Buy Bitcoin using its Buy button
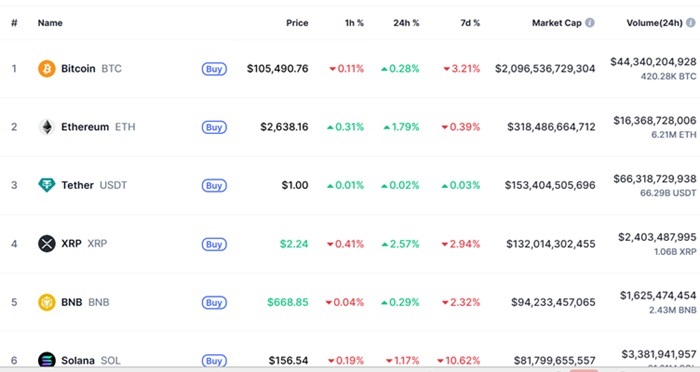The height and width of the screenshot is (372, 700). [x=214, y=69]
